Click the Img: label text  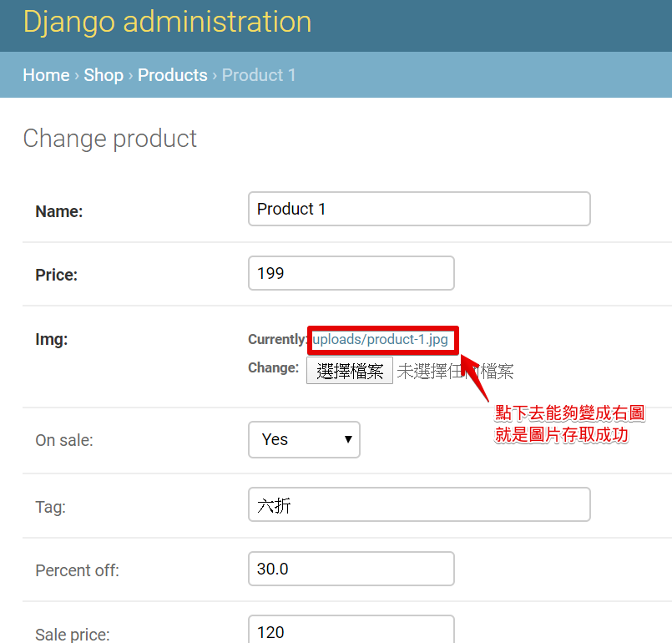coord(52,340)
